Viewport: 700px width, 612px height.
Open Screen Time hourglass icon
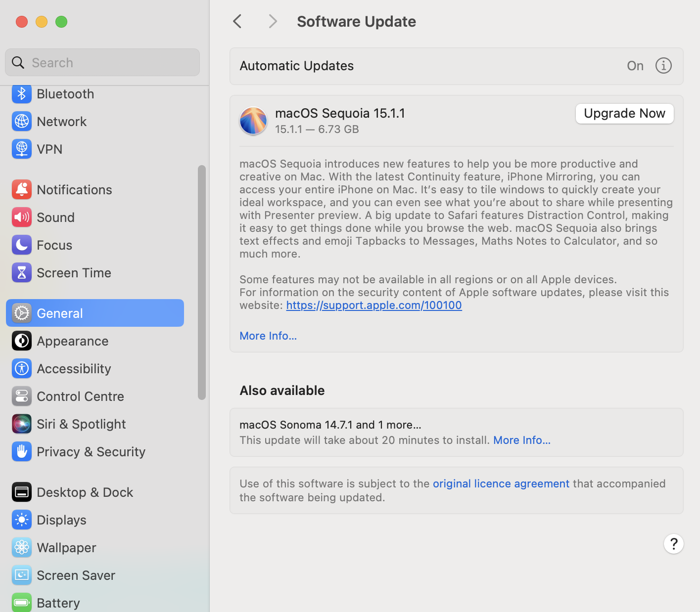(22, 273)
